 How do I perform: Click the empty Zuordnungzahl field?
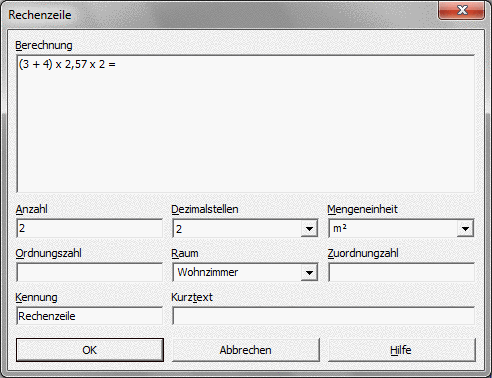[402, 272]
